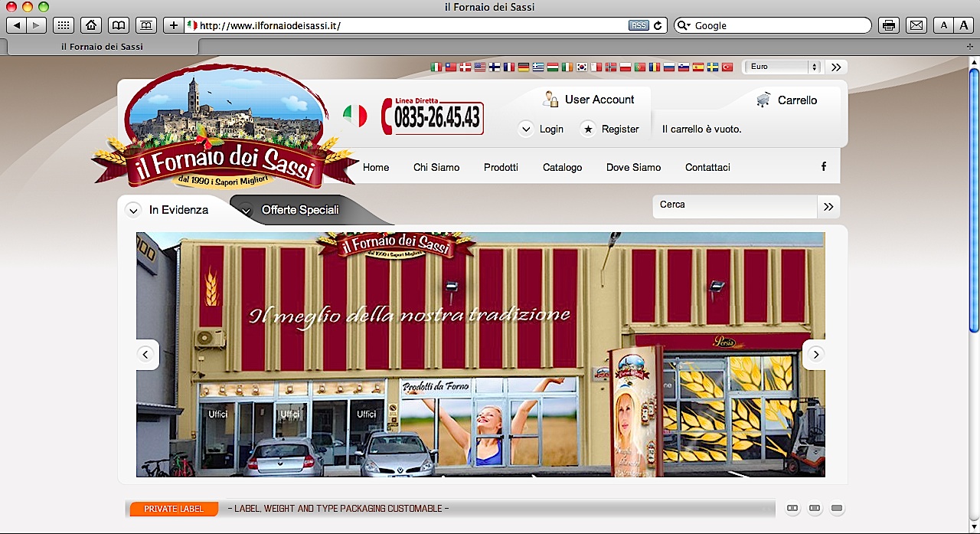
Task: Add bookmark with the plus button
Action: (x=174, y=25)
